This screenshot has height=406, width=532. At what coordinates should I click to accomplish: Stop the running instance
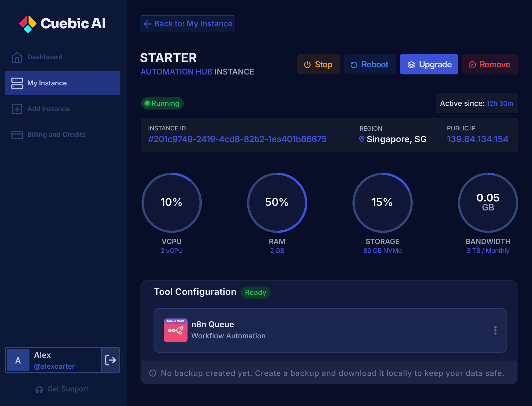pyautogui.click(x=318, y=64)
